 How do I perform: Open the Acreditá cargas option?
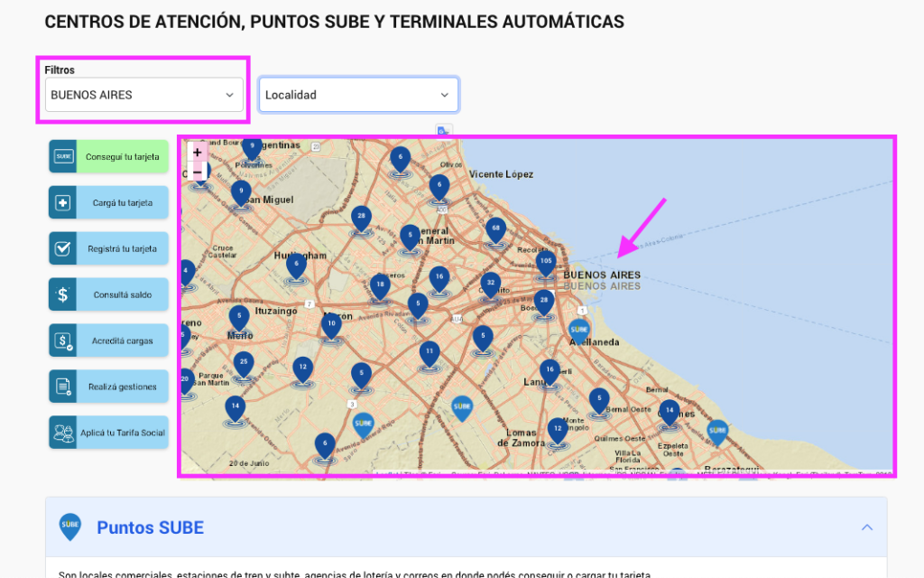point(109,340)
